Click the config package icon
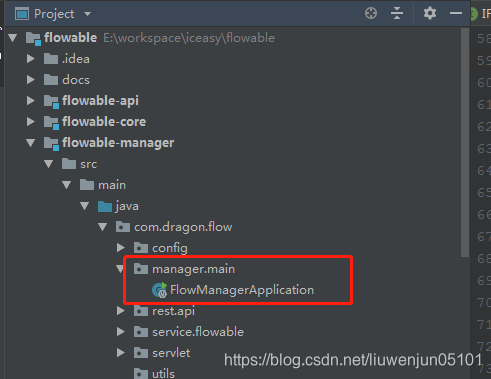The image size is (491, 379). pos(141,248)
